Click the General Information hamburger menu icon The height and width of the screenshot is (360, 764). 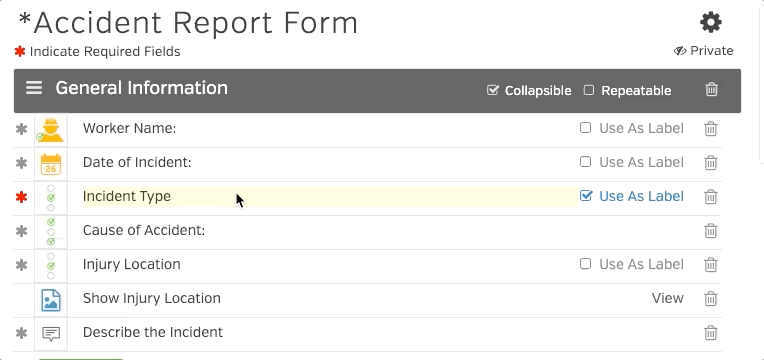(x=34, y=88)
